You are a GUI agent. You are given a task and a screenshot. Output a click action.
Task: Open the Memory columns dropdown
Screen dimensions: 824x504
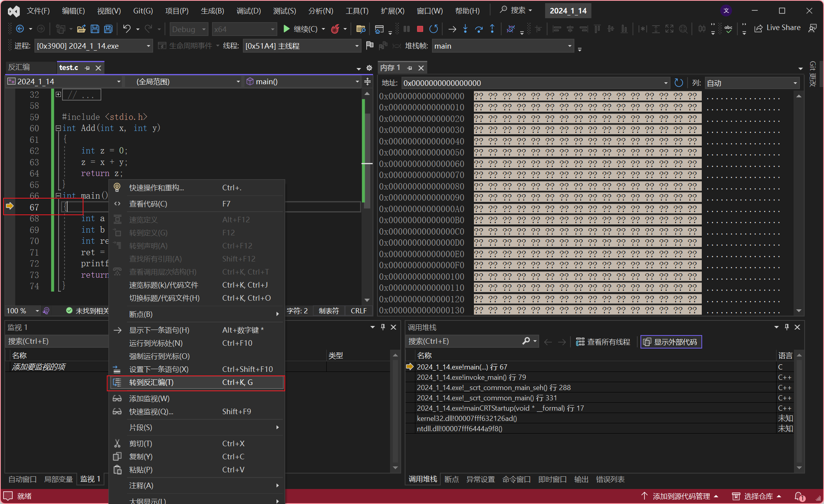(x=752, y=83)
